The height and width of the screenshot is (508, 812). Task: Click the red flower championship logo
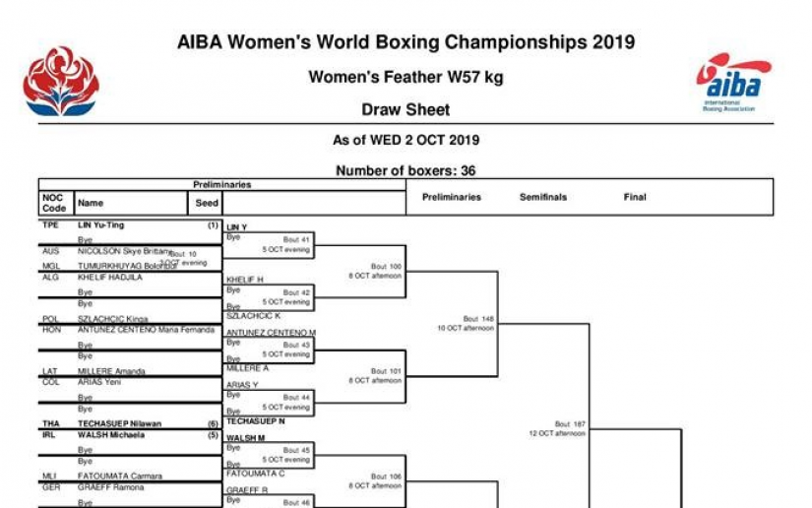click(61, 82)
